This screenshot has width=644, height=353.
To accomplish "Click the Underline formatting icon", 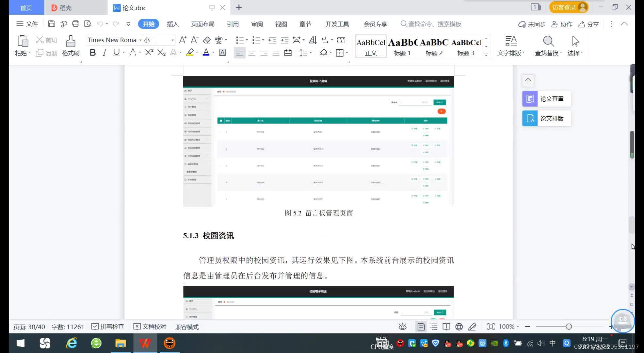I will click(116, 53).
